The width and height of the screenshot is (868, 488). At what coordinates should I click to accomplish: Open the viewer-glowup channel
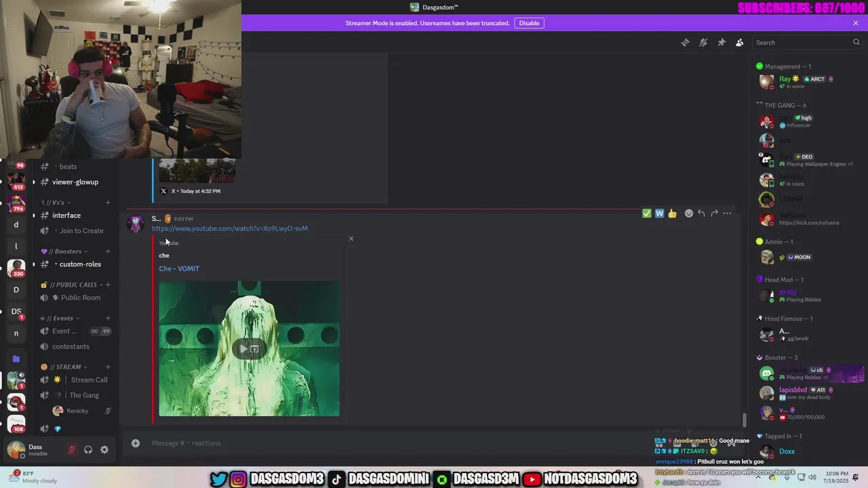pyautogui.click(x=75, y=182)
